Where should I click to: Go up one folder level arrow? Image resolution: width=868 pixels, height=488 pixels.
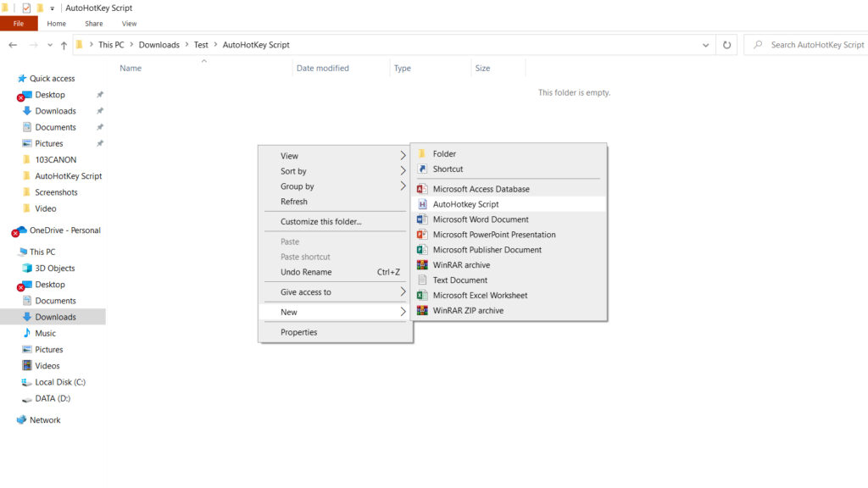click(64, 45)
